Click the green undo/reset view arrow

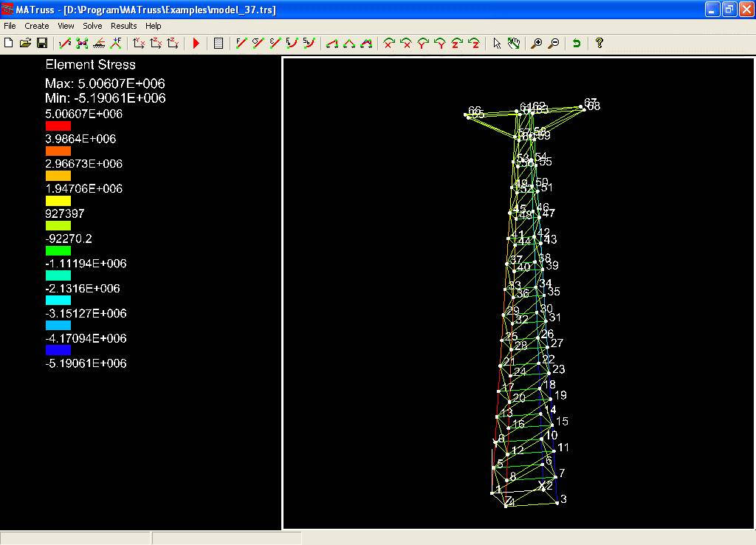click(576, 44)
